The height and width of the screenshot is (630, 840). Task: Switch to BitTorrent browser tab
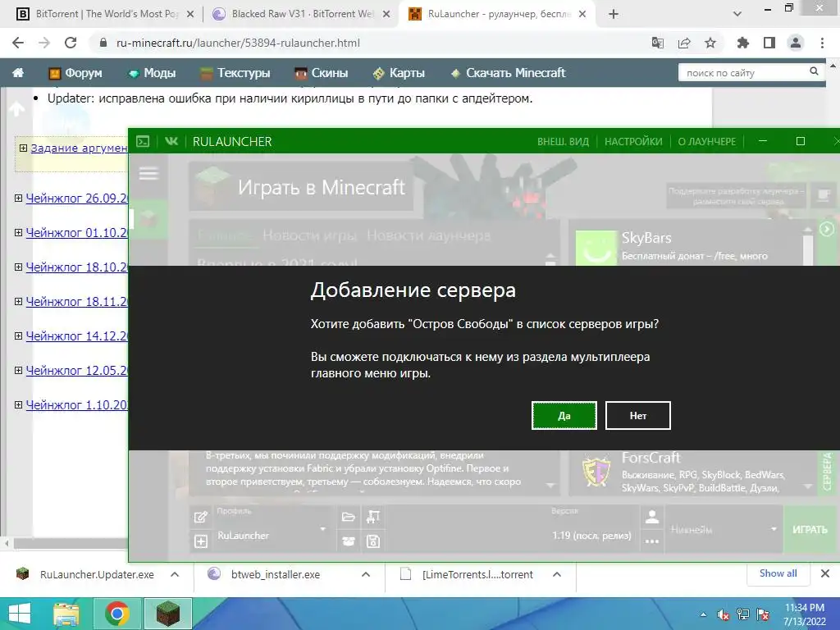(105, 14)
